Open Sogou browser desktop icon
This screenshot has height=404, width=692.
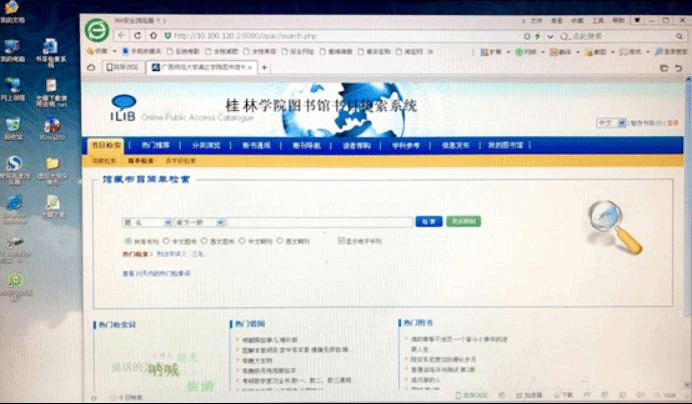14,163
